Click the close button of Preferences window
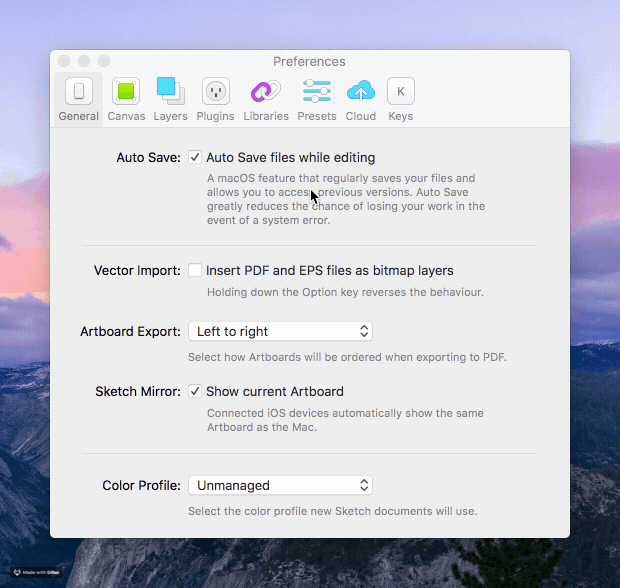The height and width of the screenshot is (588, 620). [x=64, y=61]
